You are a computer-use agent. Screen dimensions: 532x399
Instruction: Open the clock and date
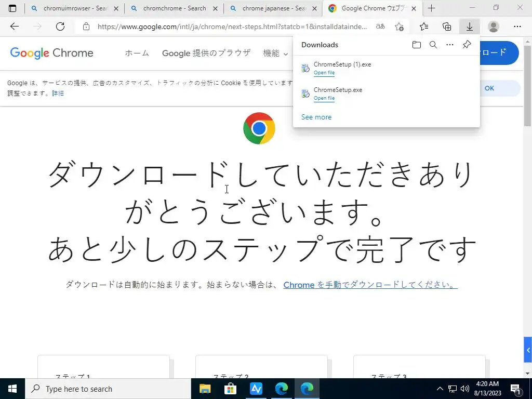(x=487, y=389)
